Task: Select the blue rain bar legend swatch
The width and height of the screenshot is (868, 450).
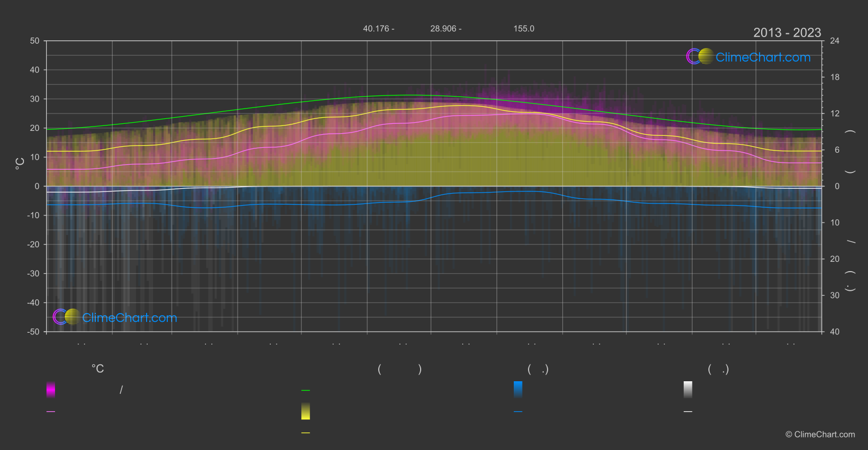Action: (518, 389)
